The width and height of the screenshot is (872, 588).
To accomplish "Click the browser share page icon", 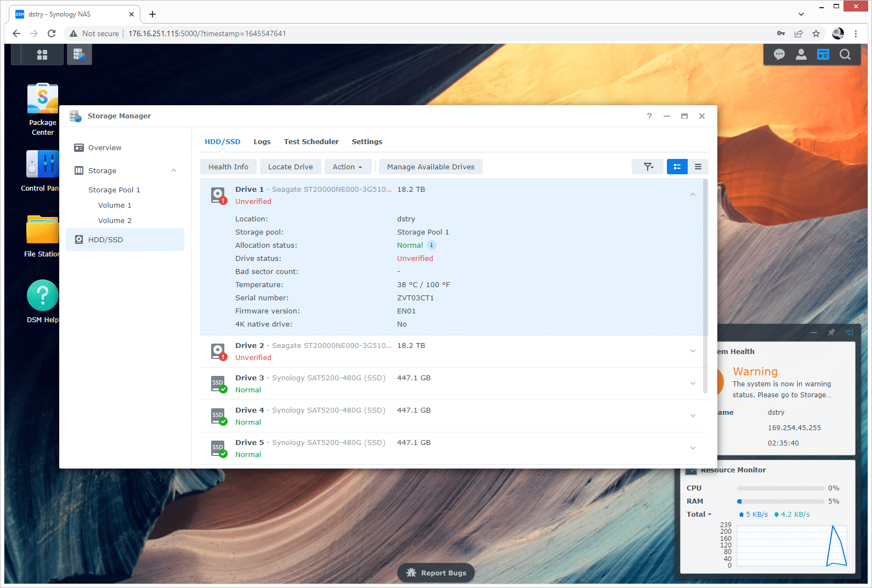I will click(x=799, y=33).
